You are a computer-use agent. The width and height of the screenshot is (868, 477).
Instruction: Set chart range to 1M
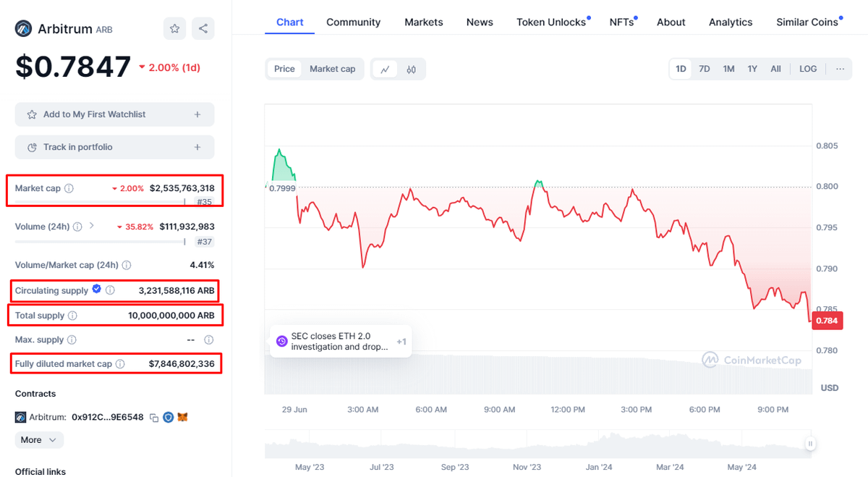(x=728, y=69)
